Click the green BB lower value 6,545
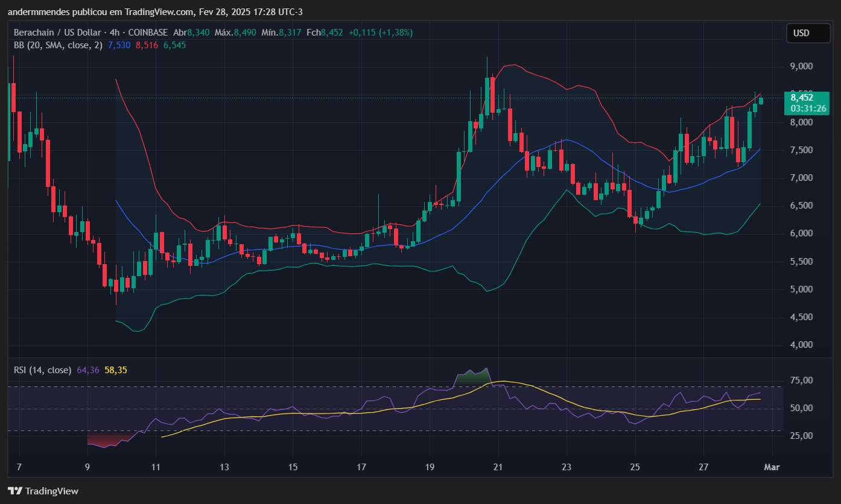Image resolution: width=841 pixels, height=504 pixels. tap(174, 45)
